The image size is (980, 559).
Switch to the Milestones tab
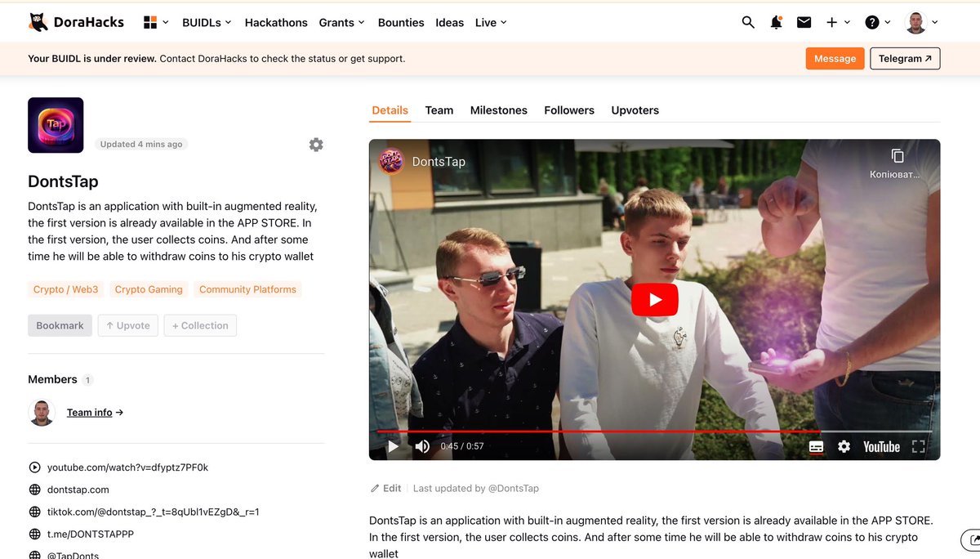[x=499, y=110]
